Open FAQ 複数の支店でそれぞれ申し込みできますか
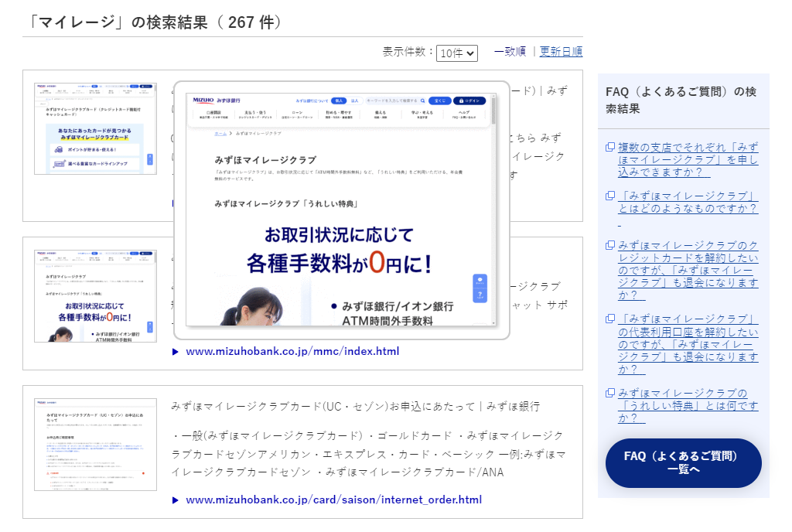 [688, 159]
